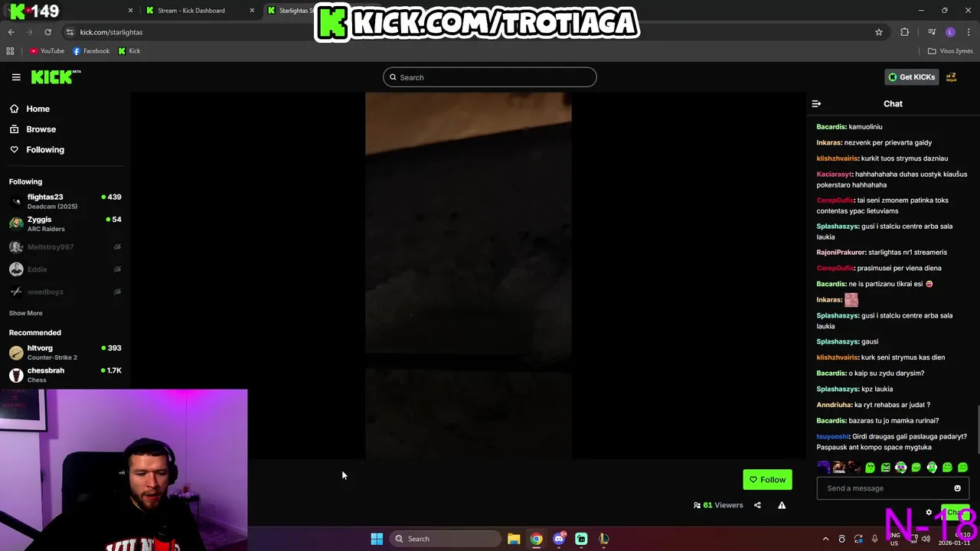The width and height of the screenshot is (980, 551).
Task: Open Windows Start menu
Action: click(x=377, y=539)
